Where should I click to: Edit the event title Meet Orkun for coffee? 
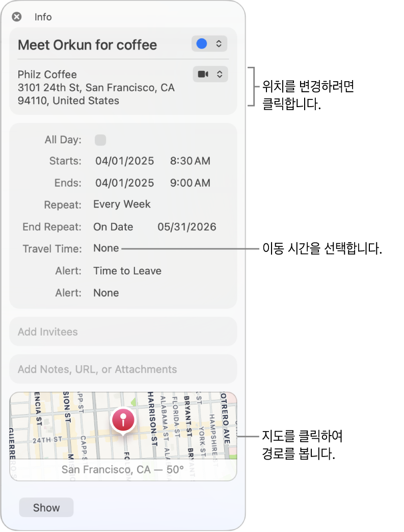click(x=88, y=45)
